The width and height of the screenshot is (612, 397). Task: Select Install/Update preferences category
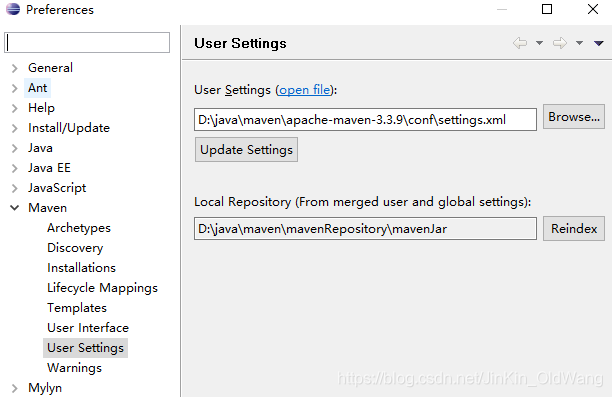(69, 128)
